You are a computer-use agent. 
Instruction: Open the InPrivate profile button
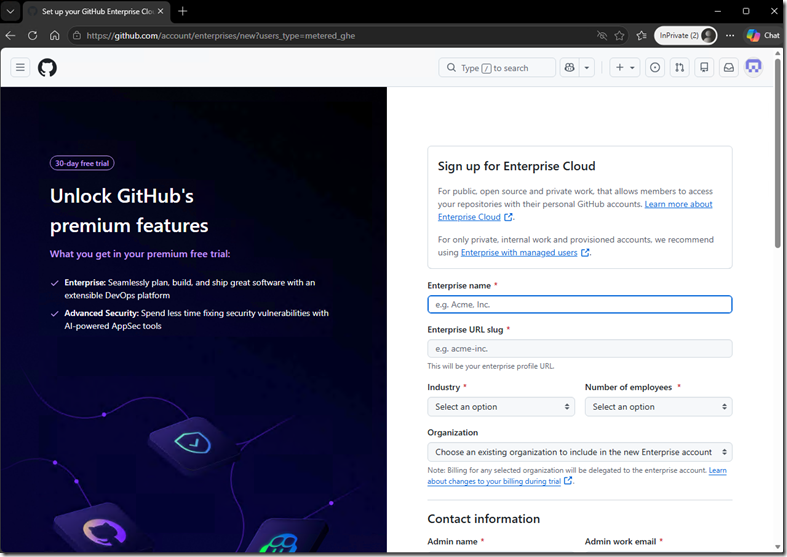click(x=686, y=36)
